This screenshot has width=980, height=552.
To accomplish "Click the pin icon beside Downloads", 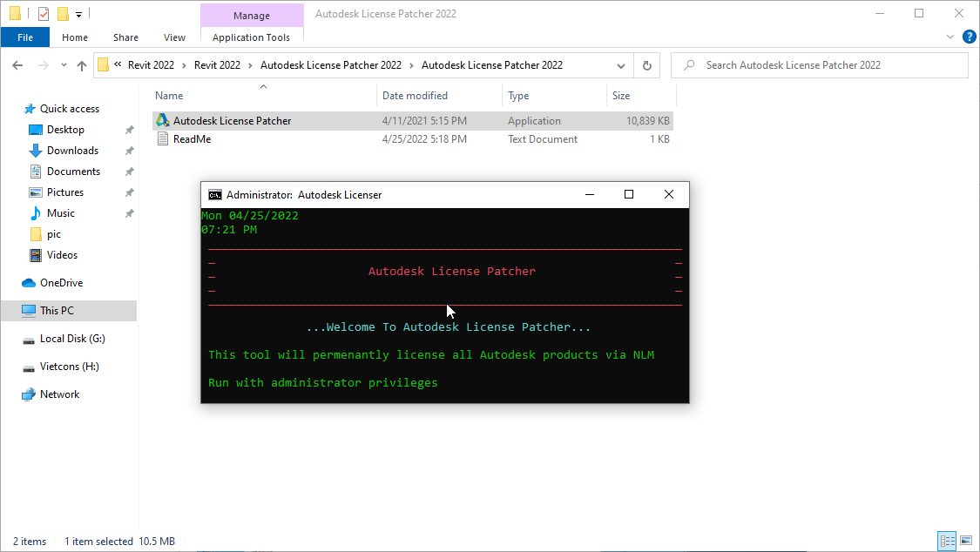I will point(130,151).
